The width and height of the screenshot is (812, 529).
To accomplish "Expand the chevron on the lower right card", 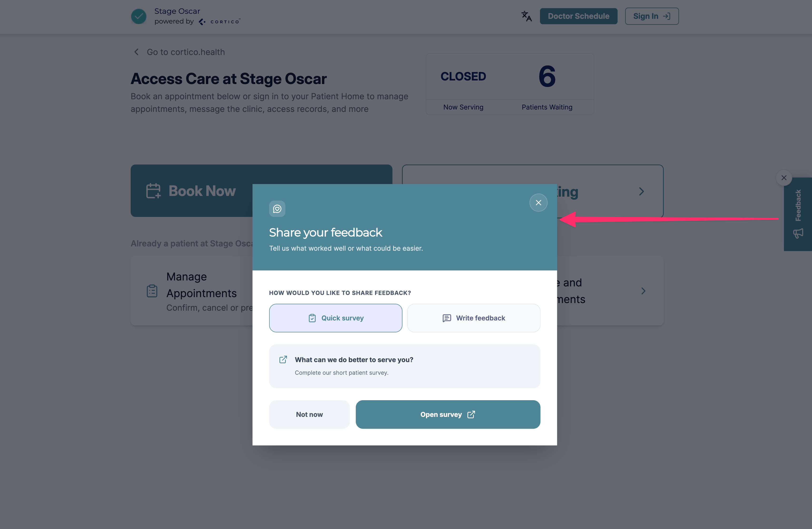I will 643,291.
